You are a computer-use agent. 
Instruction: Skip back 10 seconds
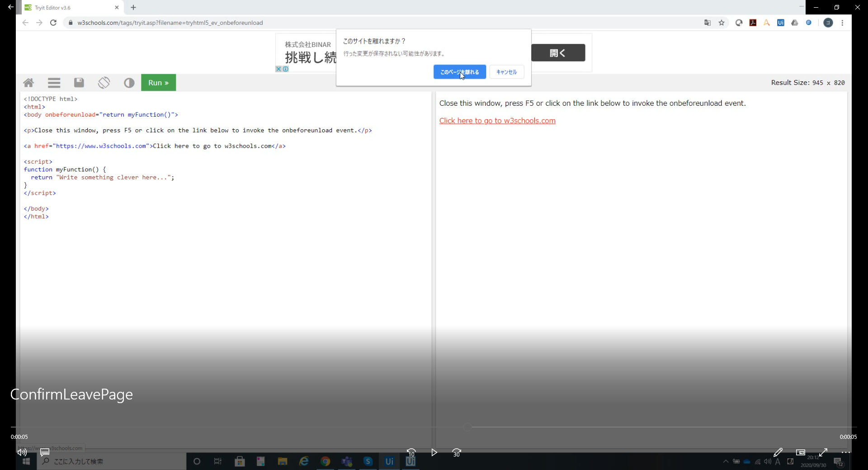(x=411, y=452)
